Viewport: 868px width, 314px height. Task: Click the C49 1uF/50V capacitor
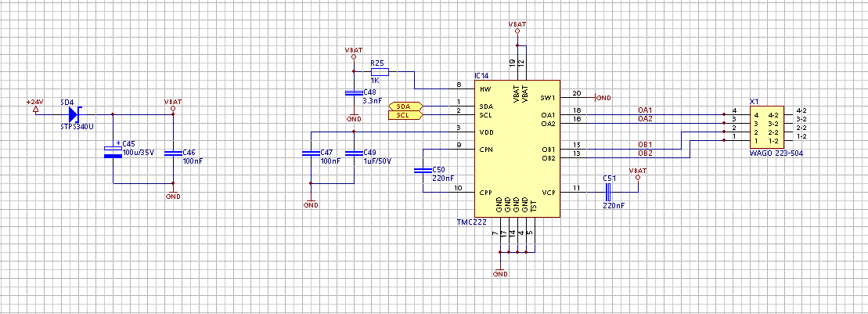pyautogui.click(x=353, y=153)
